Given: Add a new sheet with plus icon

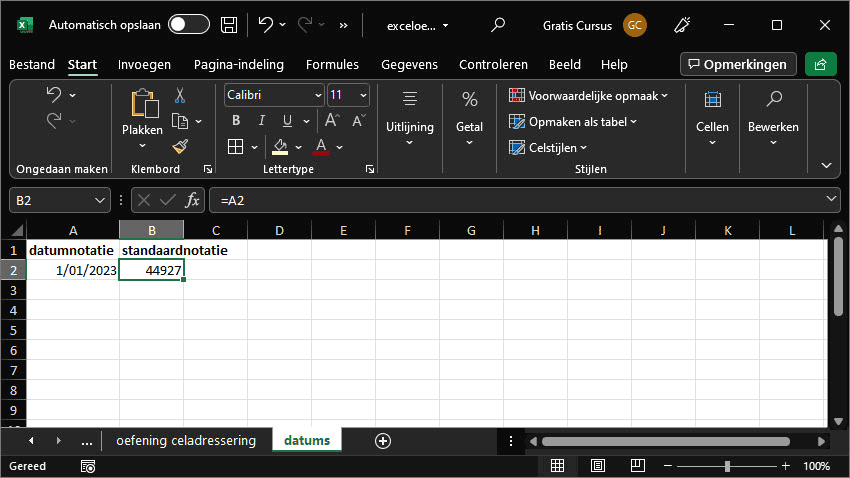Looking at the screenshot, I should click(383, 441).
